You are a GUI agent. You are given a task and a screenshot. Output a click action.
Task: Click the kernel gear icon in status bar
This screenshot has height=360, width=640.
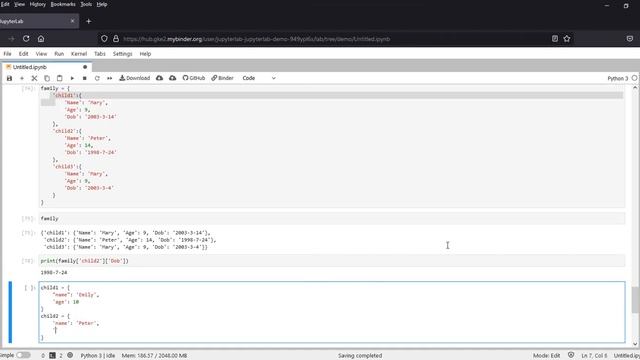pyautogui.click(x=70, y=356)
